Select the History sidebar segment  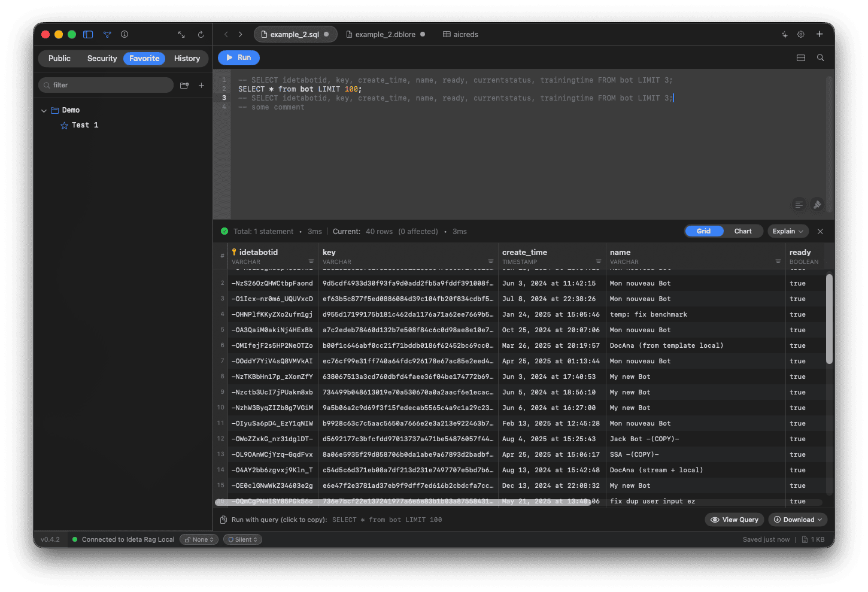(x=187, y=58)
